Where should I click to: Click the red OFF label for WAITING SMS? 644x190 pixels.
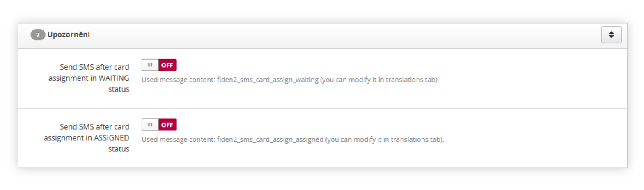pyautogui.click(x=167, y=65)
